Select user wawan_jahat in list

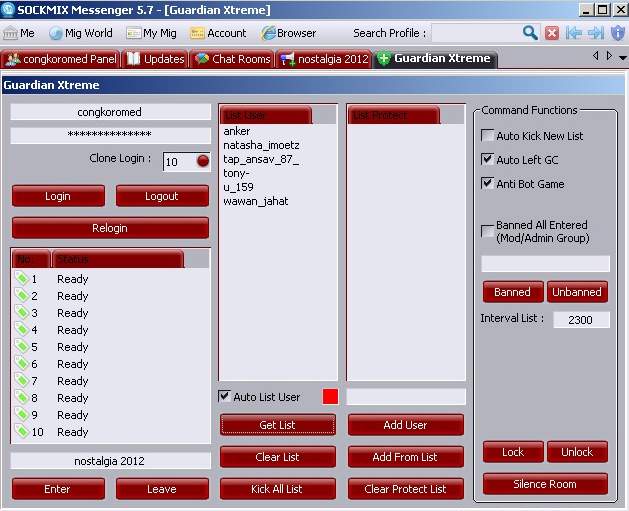pyautogui.click(x=256, y=201)
